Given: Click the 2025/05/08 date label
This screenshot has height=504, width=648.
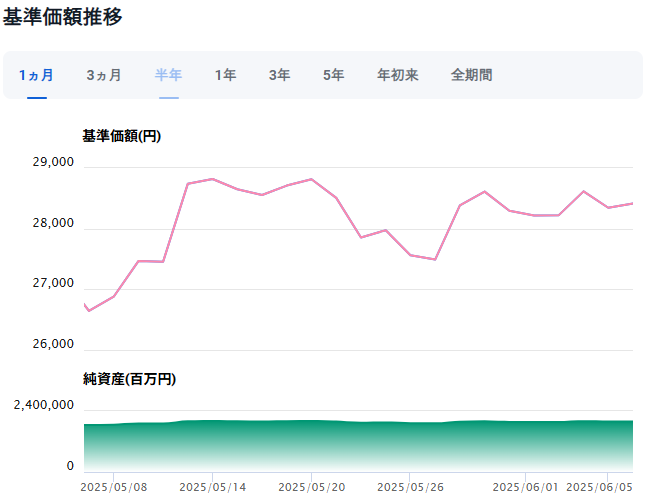Looking at the screenshot, I should click(114, 487).
